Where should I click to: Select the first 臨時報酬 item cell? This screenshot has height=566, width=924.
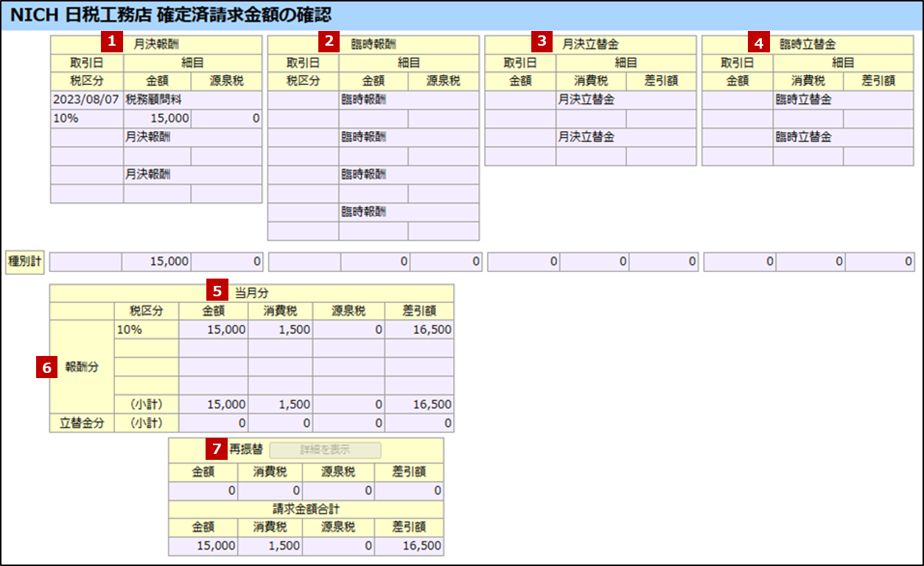coord(408,99)
